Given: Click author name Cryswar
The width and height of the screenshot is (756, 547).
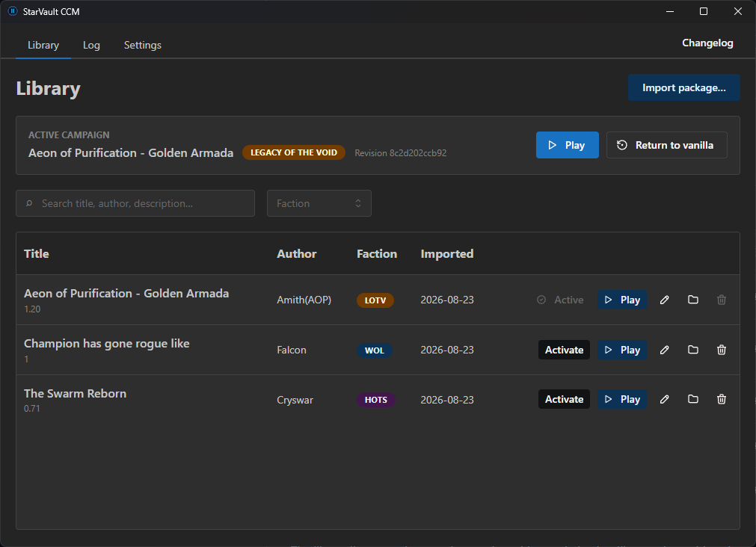Looking at the screenshot, I should pos(295,400).
